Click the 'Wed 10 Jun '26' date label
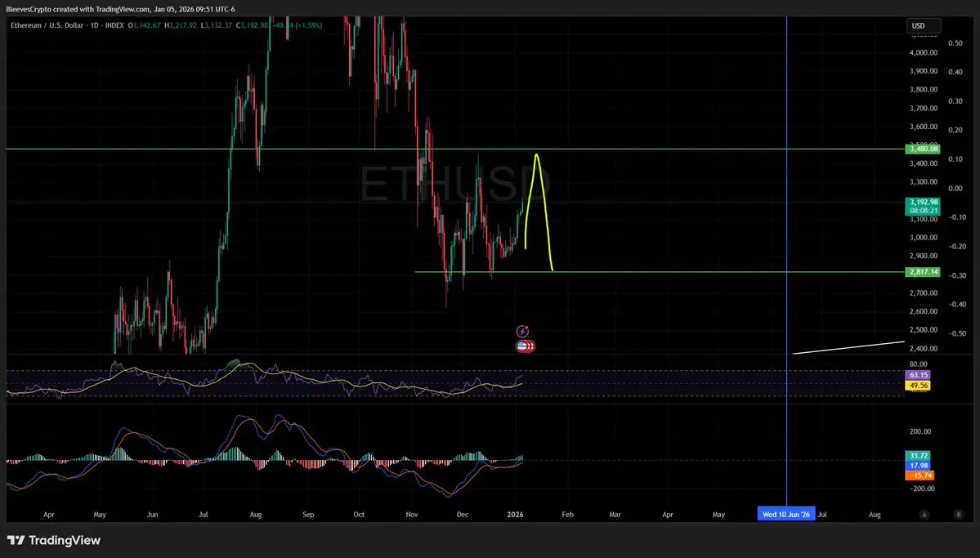The image size is (980, 558). (786, 514)
